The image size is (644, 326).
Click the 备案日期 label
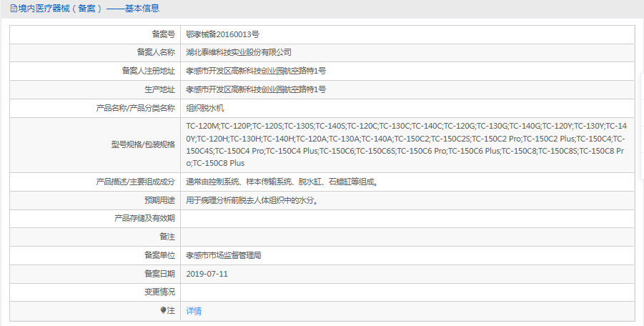click(x=160, y=274)
